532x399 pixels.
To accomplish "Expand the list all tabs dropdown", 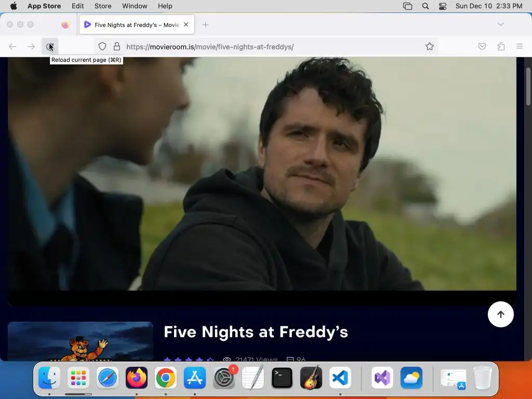I will [x=501, y=24].
